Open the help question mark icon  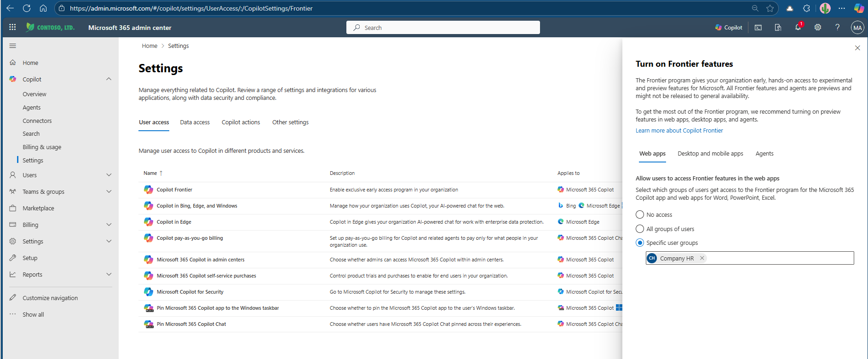coord(837,28)
